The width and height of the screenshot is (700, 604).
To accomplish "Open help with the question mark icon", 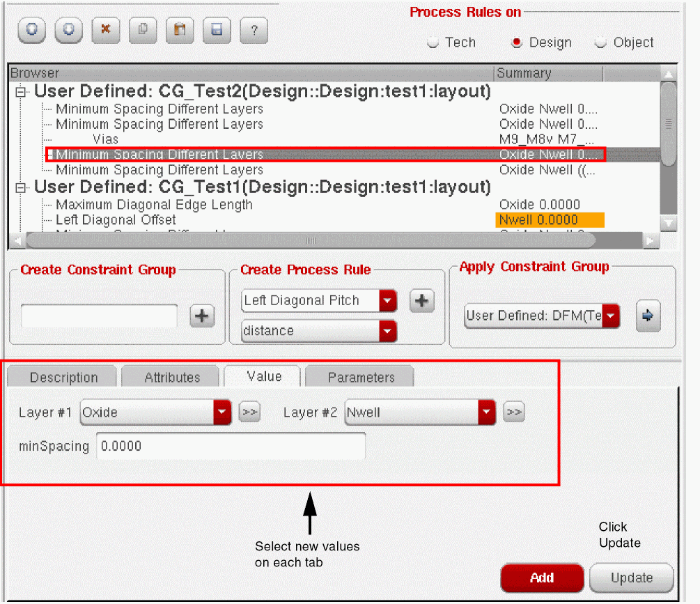I will coord(254,30).
